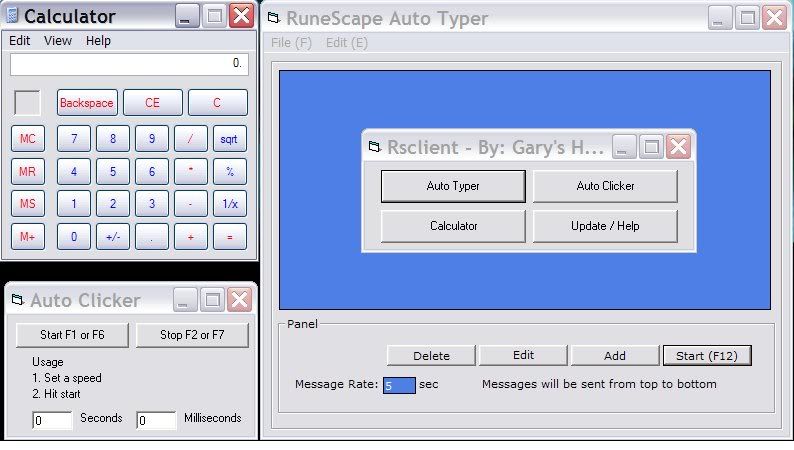Click the MC memory clear button
This screenshot has height=450, width=794.
(x=28, y=139)
